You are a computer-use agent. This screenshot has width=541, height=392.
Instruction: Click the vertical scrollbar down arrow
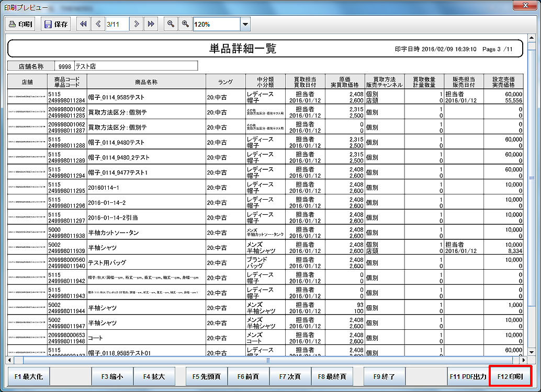(x=532, y=351)
